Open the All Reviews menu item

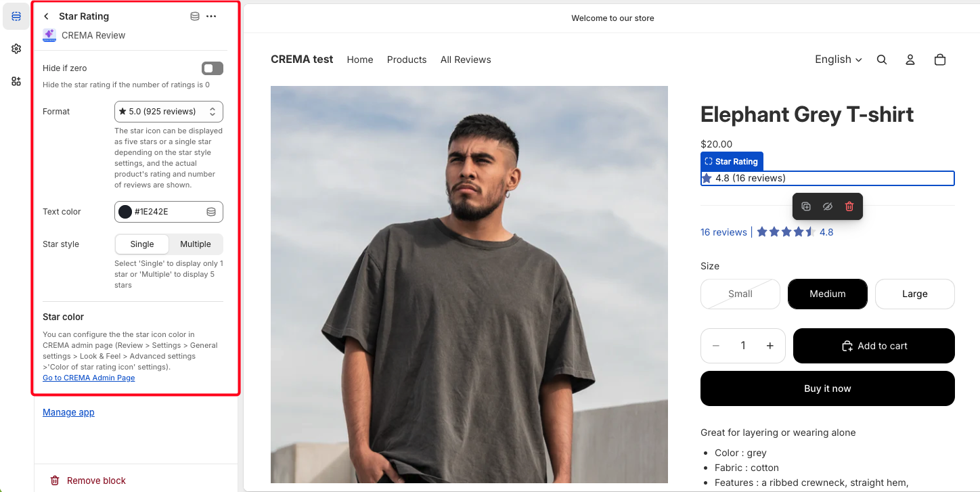click(466, 60)
